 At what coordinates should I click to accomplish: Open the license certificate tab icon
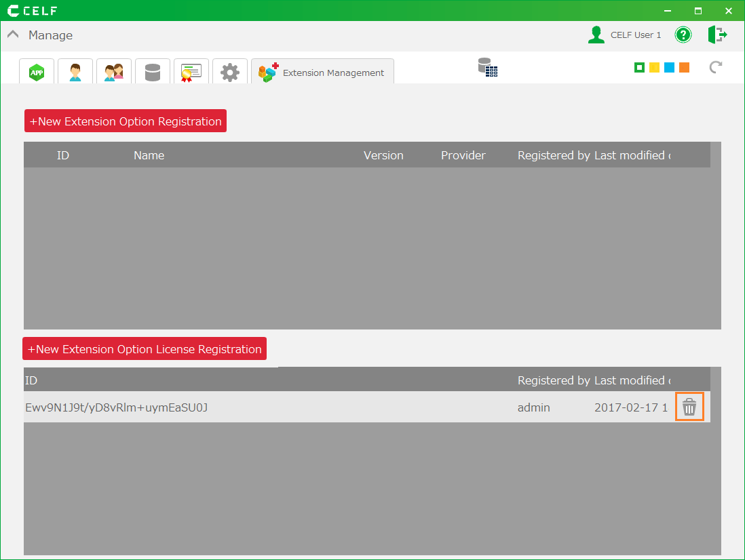(191, 72)
